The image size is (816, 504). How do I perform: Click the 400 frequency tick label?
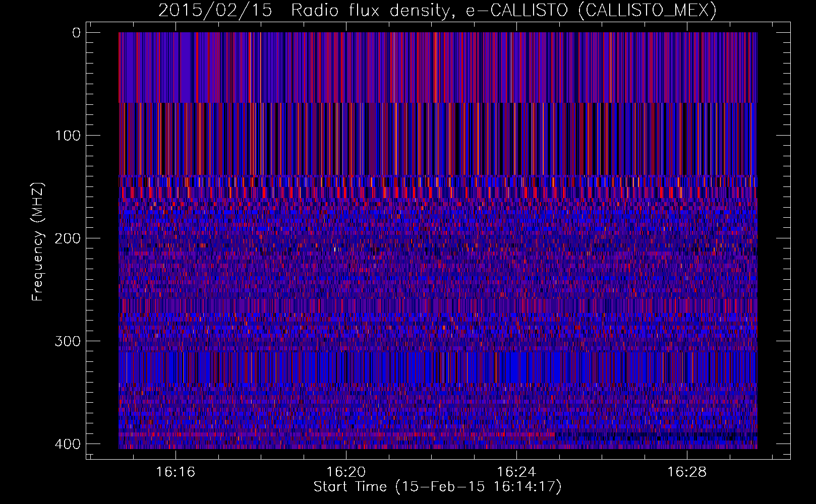click(67, 444)
